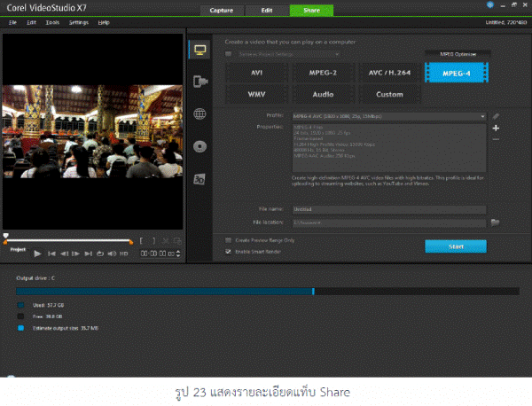
Task: Toggle HD preview icon
Action: coord(124,254)
